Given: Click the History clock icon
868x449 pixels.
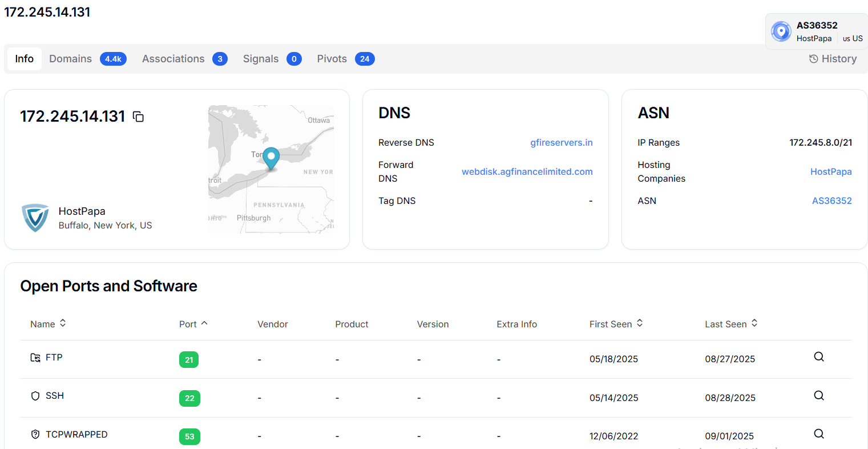Looking at the screenshot, I should coord(814,59).
